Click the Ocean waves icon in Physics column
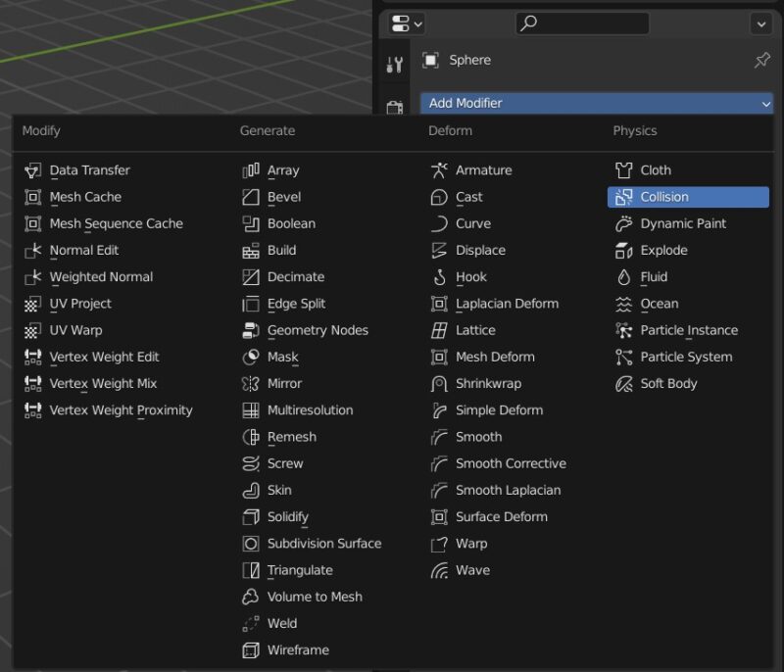Screen dimensions: 784x672 [622, 304]
